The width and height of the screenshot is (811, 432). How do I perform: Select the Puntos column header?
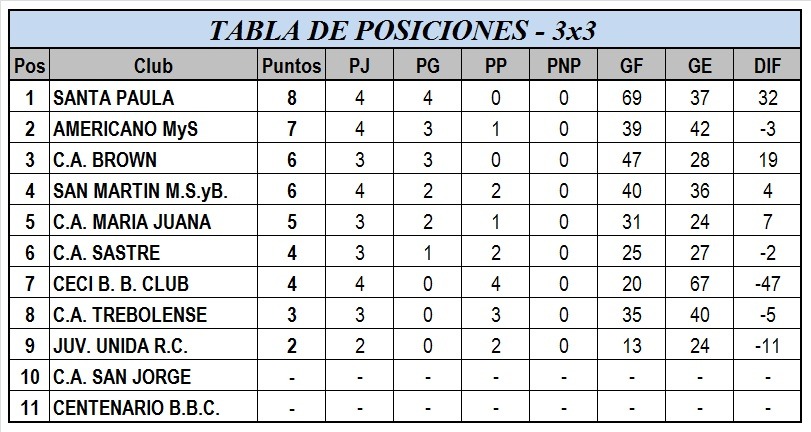tap(291, 66)
